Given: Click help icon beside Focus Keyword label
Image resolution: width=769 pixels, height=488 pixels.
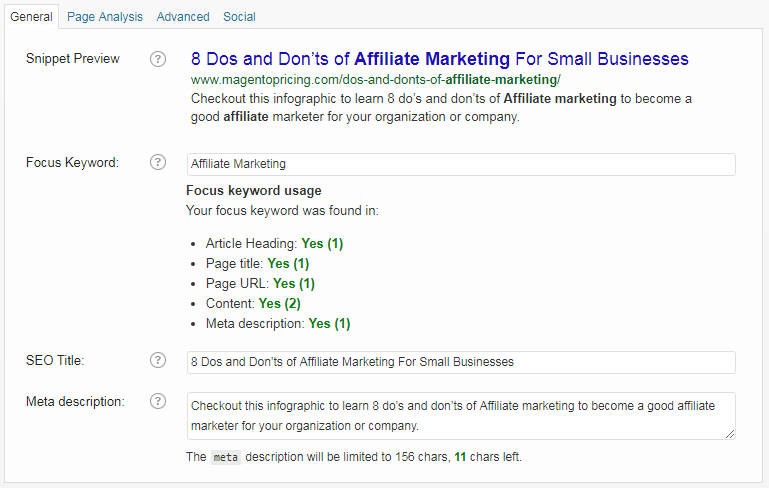Looking at the screenshot, I should point(157,162).
